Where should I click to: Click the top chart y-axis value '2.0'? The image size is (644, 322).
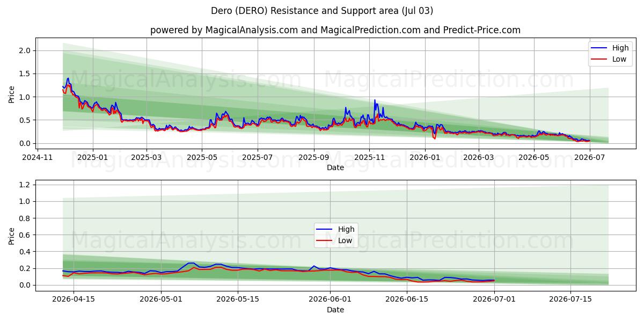coord(26,50)
